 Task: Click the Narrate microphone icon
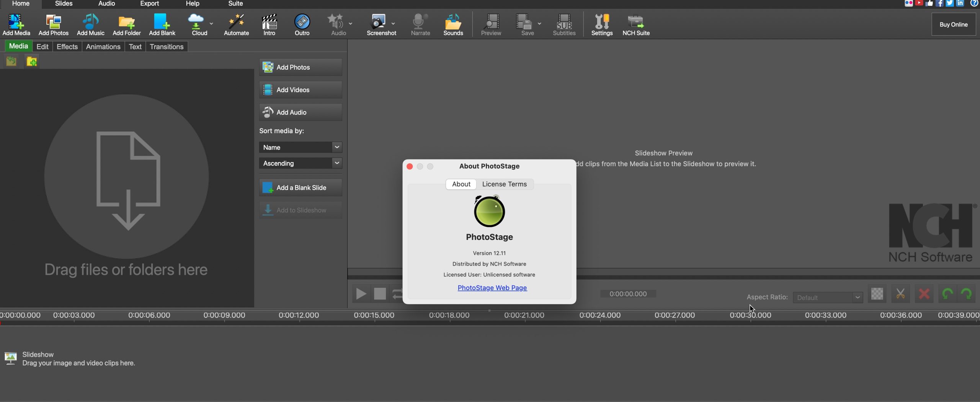point(420,25)
